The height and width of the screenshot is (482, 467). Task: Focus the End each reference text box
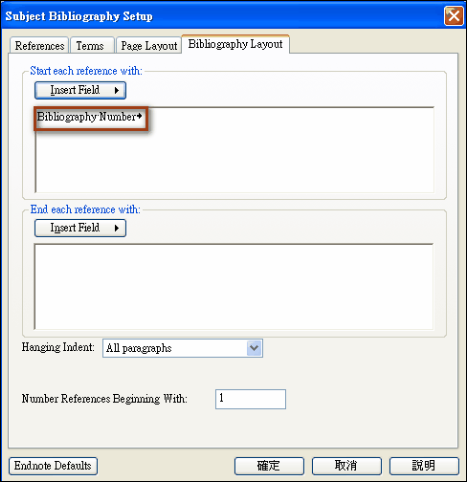(x=234, y=287)
